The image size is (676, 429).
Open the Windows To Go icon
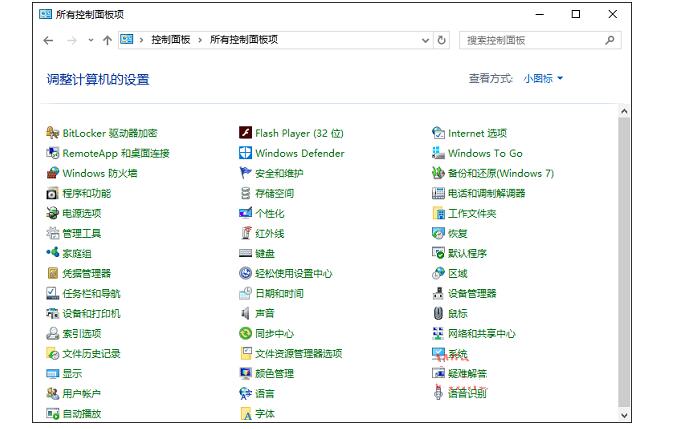click(x=438, y=153)
